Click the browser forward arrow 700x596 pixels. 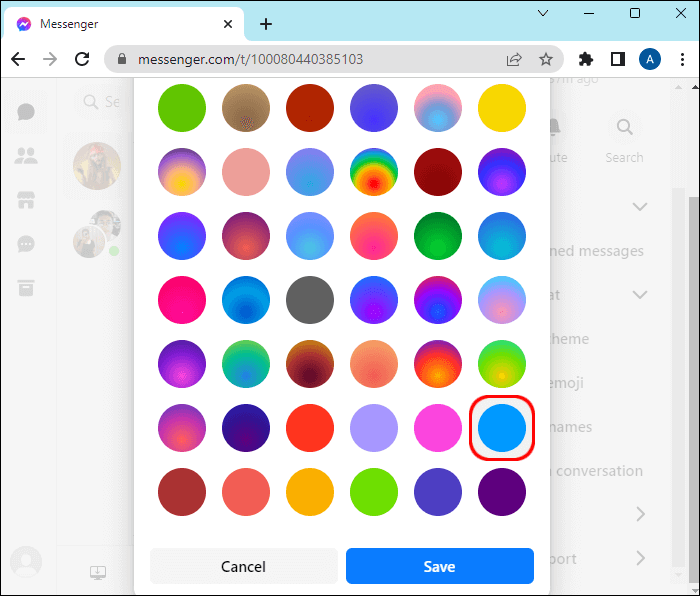tap(50, 59)
